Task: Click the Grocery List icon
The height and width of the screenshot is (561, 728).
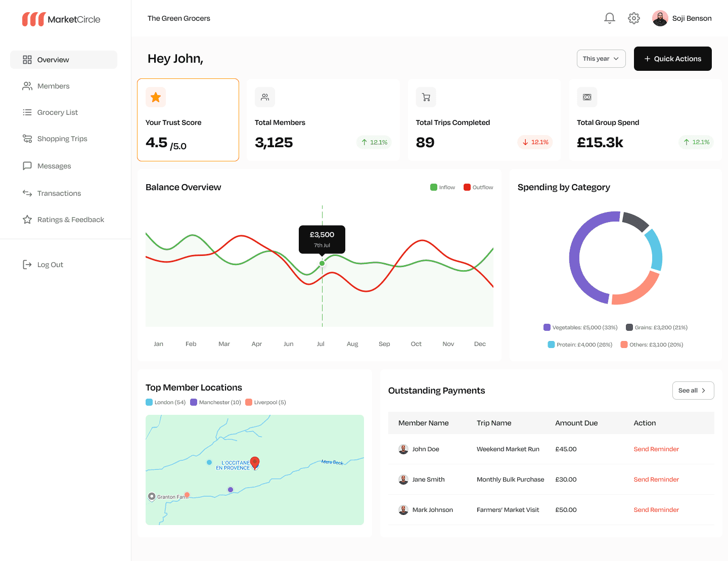Action: coord(27,112)
